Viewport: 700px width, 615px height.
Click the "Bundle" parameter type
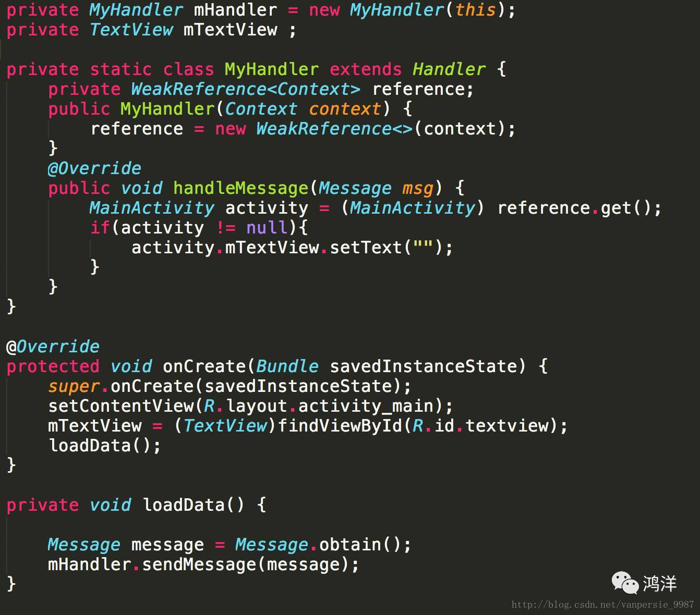click(287, 366)
